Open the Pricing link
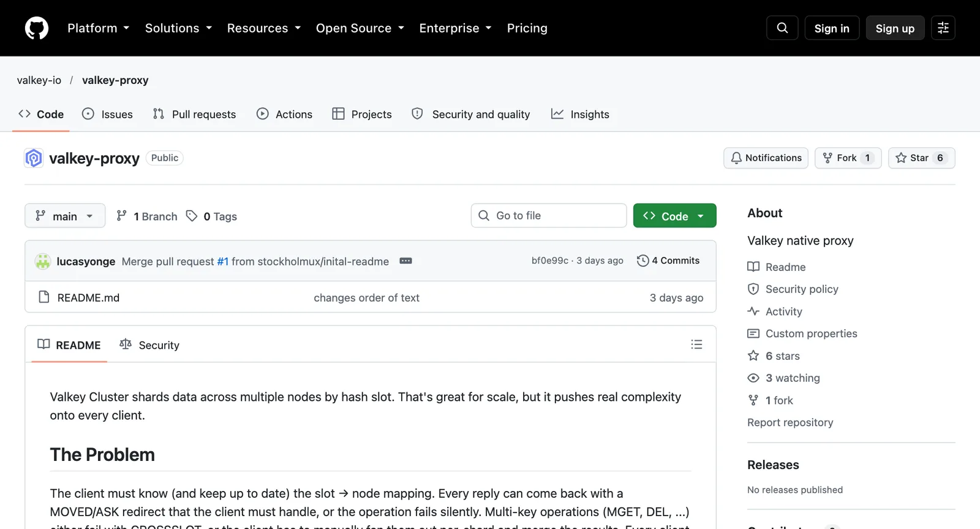Screen dimensions: 980x529 click(527, 28)
